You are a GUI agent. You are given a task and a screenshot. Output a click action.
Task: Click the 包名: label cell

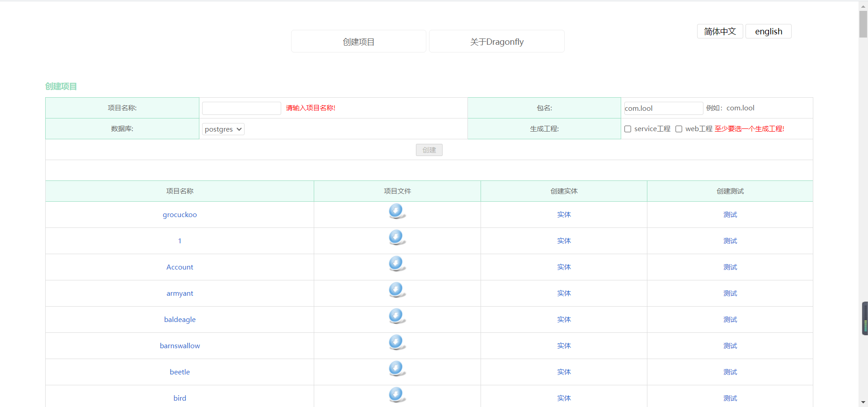click(x=544, y=108)
